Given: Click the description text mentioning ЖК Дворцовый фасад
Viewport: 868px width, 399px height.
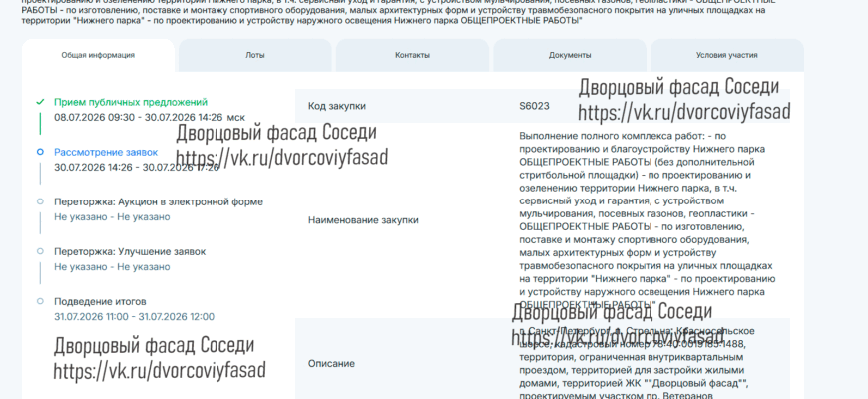Looking at the screenshot, I should (637, 363).
